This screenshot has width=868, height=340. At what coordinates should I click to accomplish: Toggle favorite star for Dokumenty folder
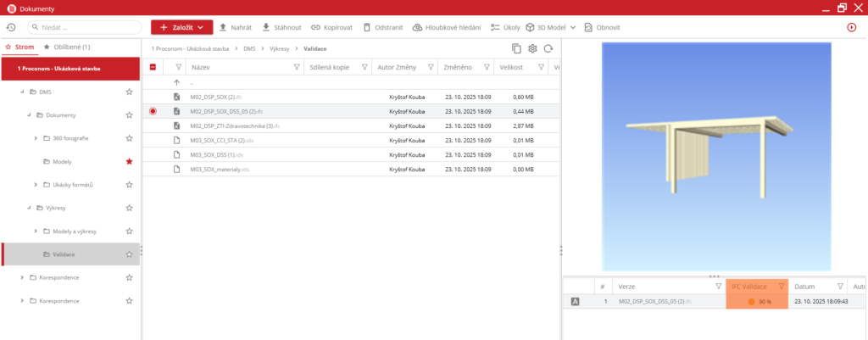129,115
